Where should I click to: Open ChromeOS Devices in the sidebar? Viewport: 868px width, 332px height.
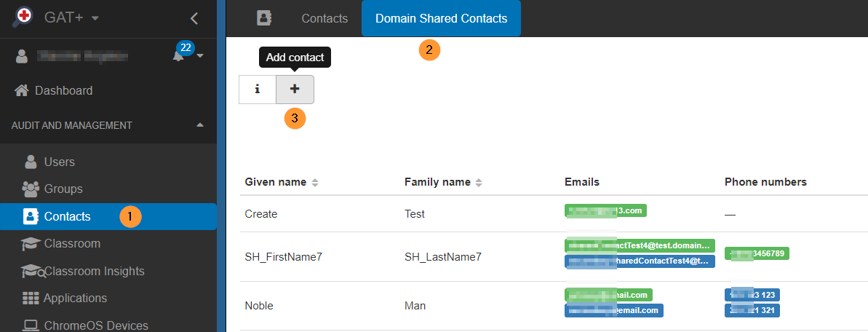(95, 325)
